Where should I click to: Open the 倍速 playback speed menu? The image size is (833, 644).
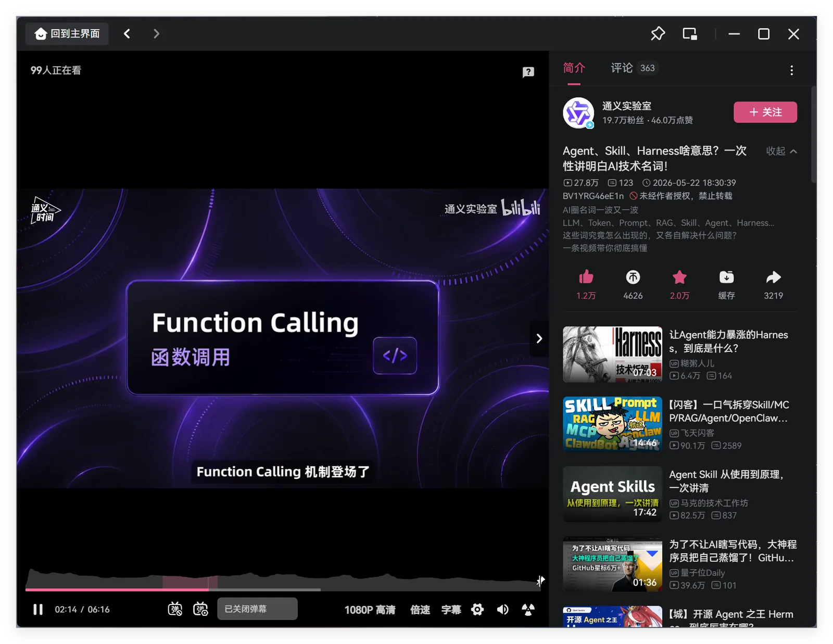[x=420, y=610]
